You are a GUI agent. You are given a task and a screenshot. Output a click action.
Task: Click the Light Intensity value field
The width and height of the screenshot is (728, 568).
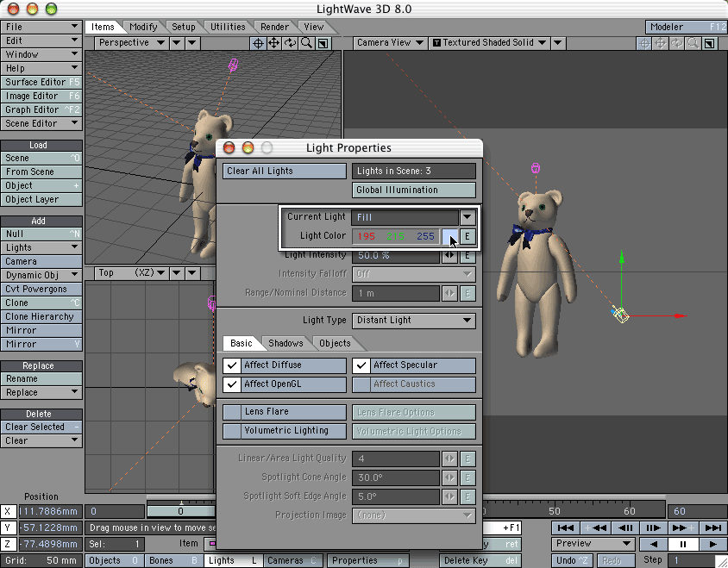click(396, 256)
